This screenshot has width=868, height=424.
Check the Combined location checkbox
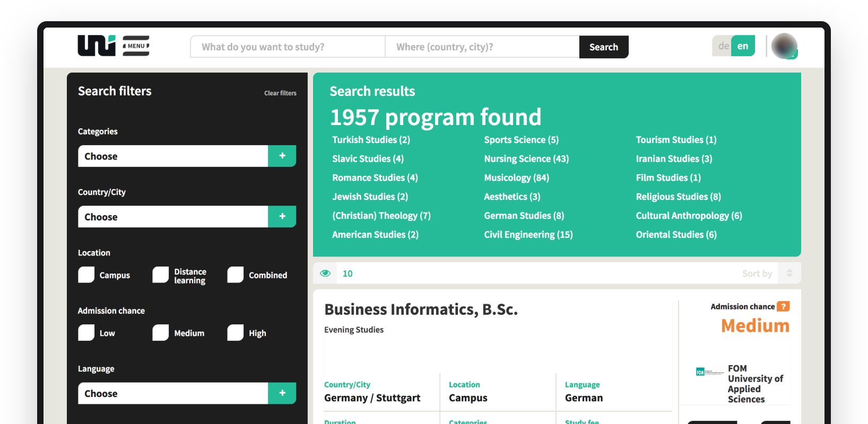pos(235,275)
